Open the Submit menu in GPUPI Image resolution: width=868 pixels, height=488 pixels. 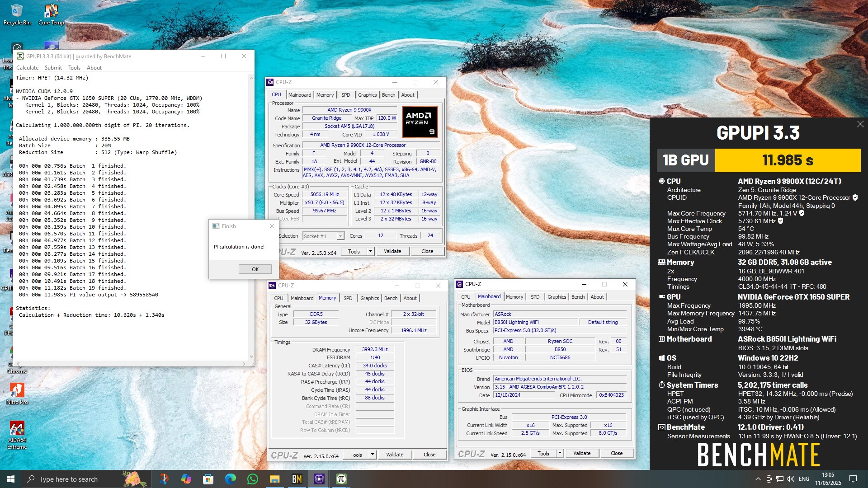(x=53, y=68)
